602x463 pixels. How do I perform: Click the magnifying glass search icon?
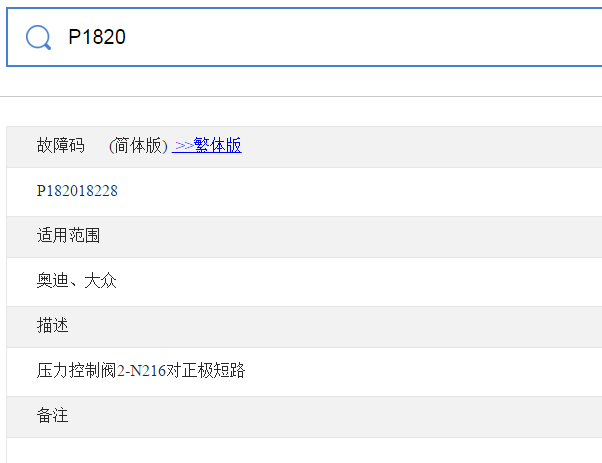pyautogui.click(x=38, y=37)
